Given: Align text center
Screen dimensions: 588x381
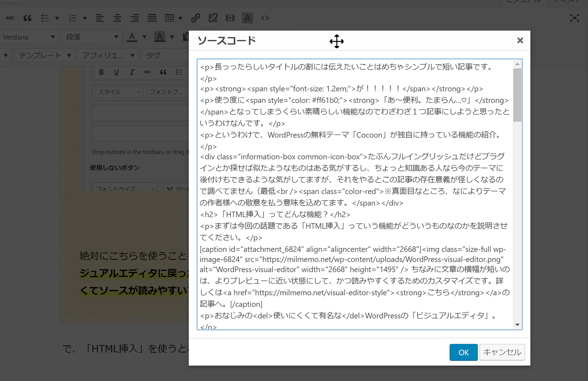Looking at the screenshot, I should [x=117, y=18].
